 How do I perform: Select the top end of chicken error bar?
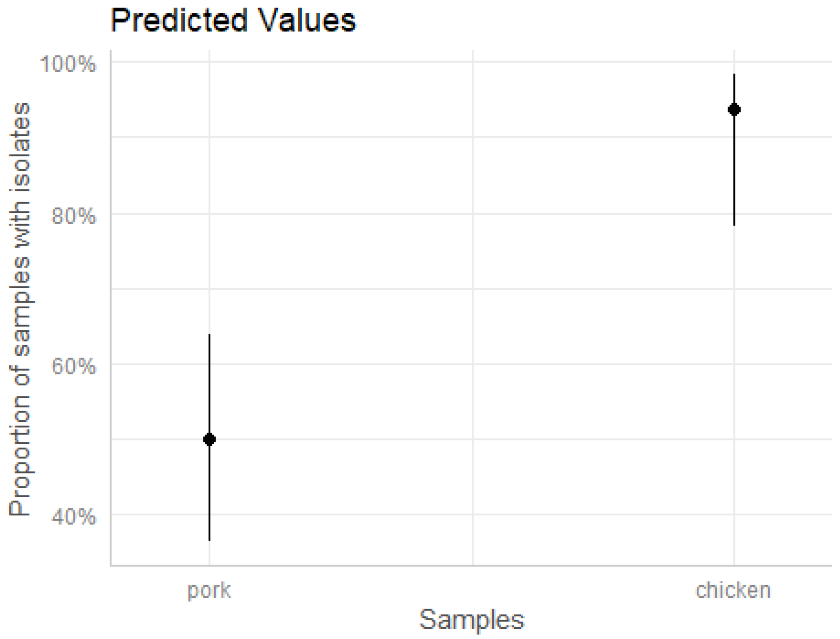pyautogui.click(x=734, y=74)
